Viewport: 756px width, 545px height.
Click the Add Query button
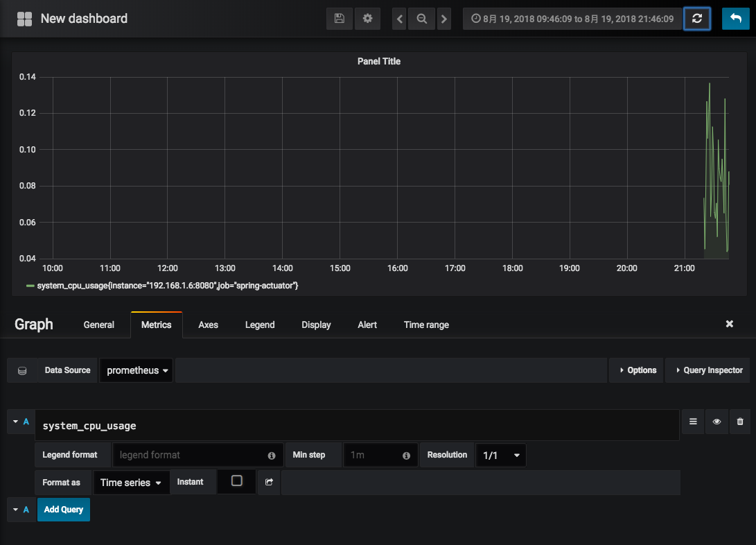pos(64,510)
